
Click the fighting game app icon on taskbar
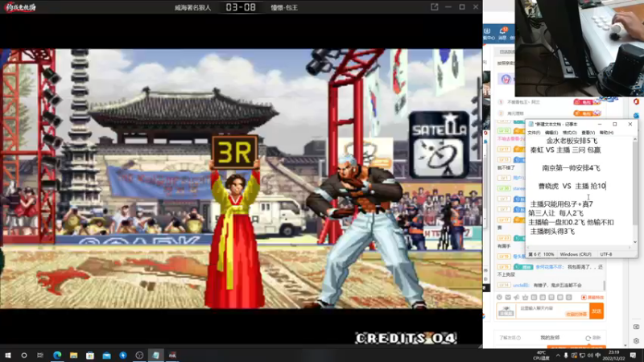pyautogui.click(x=172, y=355)
